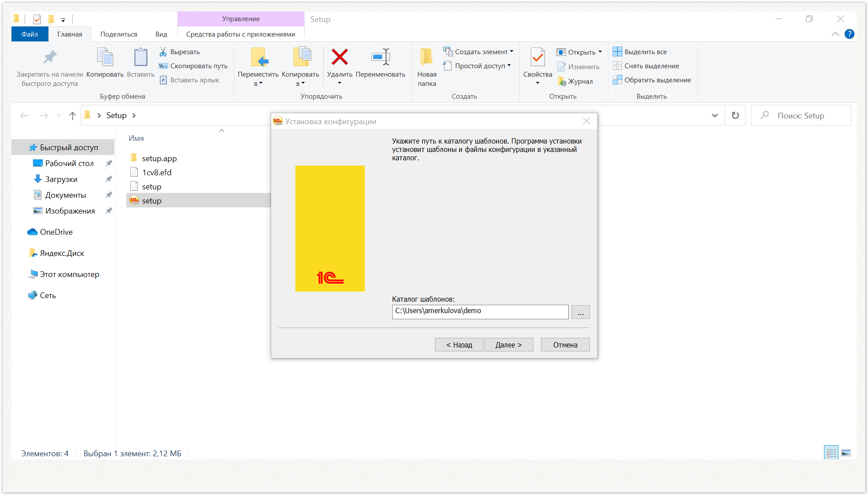Open the Простой доступ dropdown

pyautogui.click(x=477, y=66)
